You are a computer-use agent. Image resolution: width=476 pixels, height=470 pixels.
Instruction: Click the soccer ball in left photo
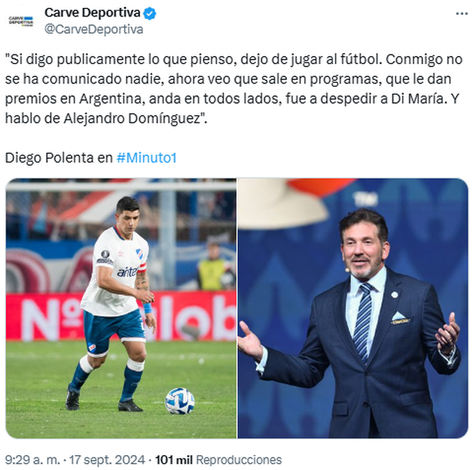[179, 401]
